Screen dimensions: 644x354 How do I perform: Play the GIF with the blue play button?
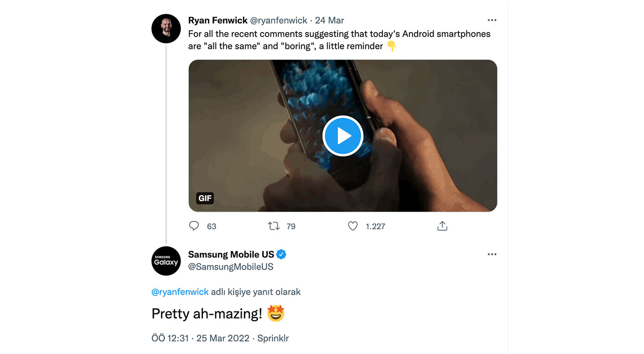(343, 136)
